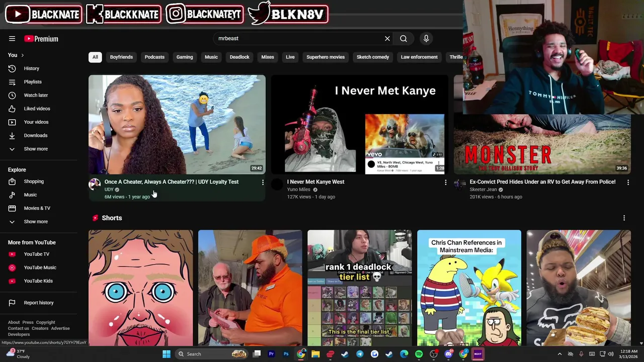Open YouTube Kids link

[39, 281]
